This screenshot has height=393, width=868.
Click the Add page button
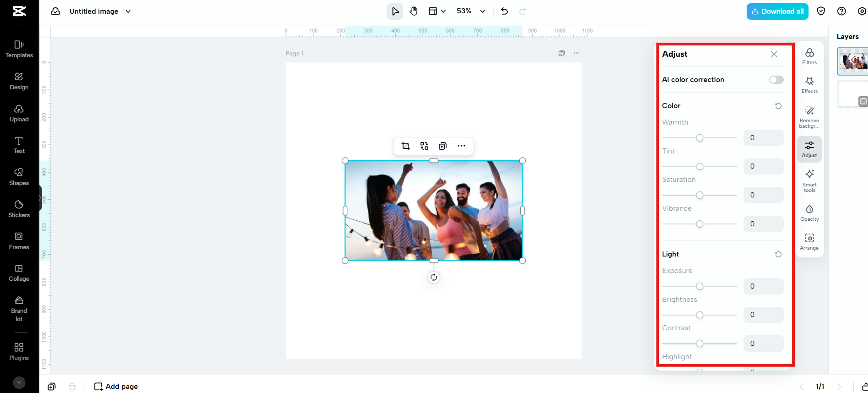(x=116, y=387)
